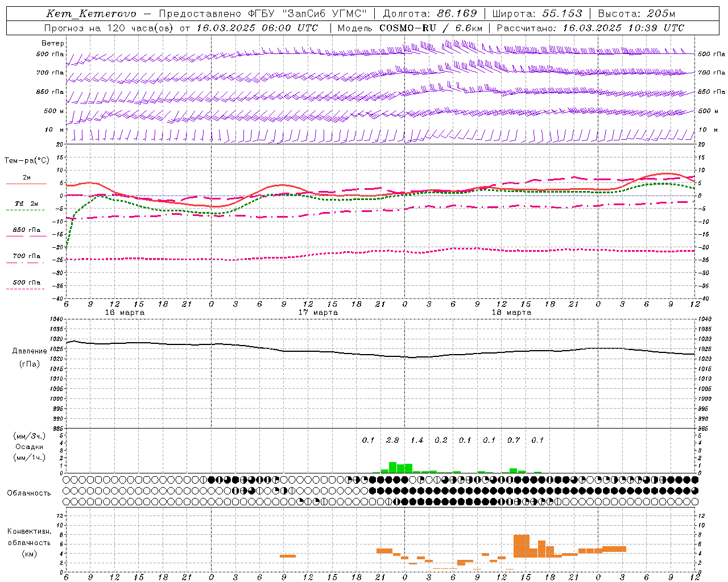This screenshot has width=728, height=582.
Task: Select the 2.8 precipitation total value
Action: [392, 440]
